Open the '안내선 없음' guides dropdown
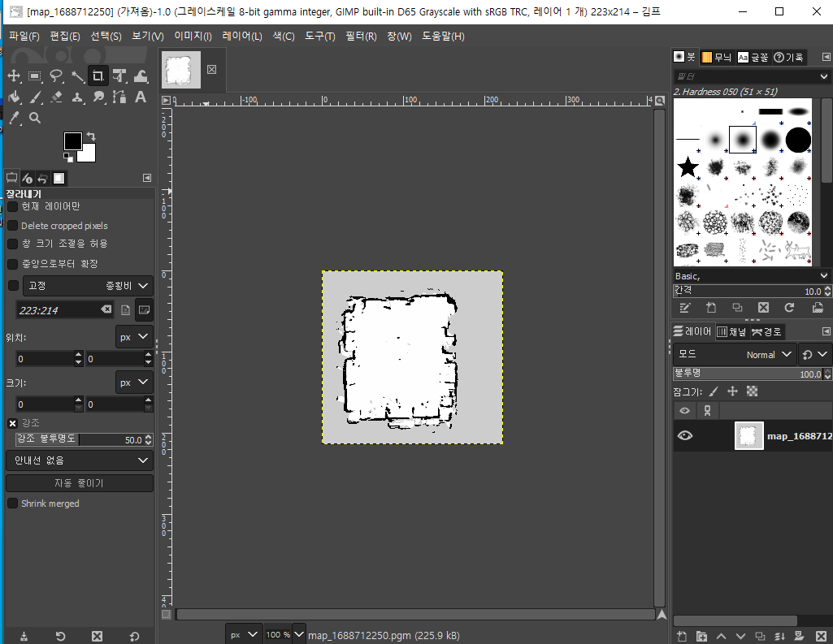This screenshot has width=833, height=644. pos(79,460)
